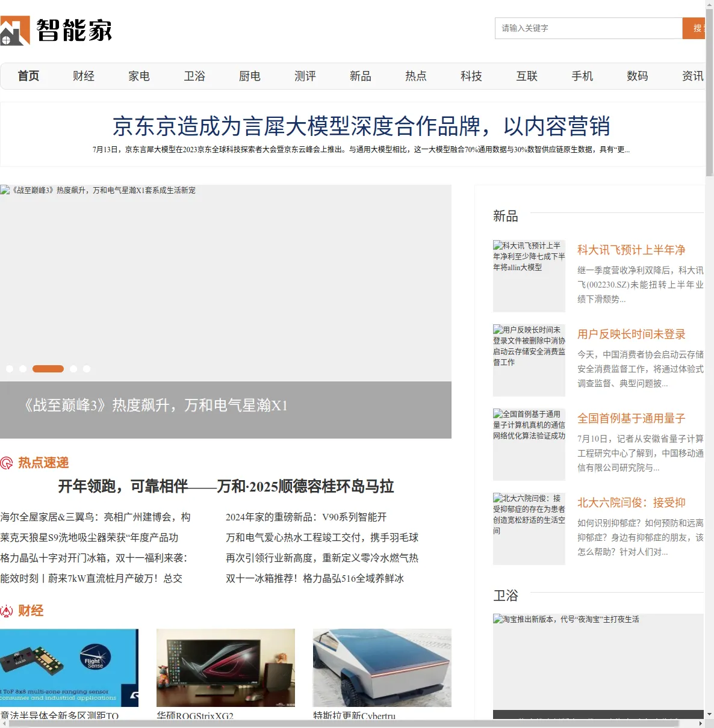Open the 测评 nav menu item
Screen dimensions: 714x728
click(x=305, y=76)
